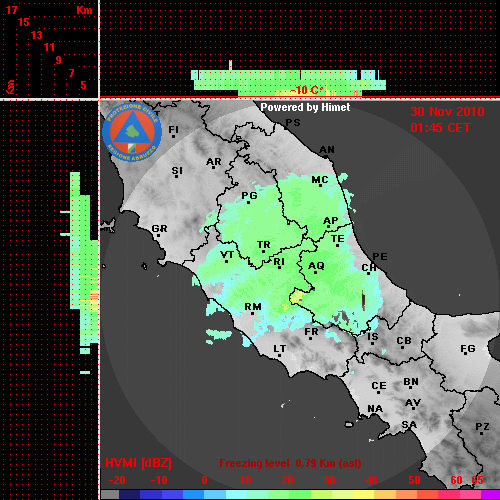The height and width of the screenshot is (500, 500).
Task: Select the AQ city marker
Action: coord(315,272)
